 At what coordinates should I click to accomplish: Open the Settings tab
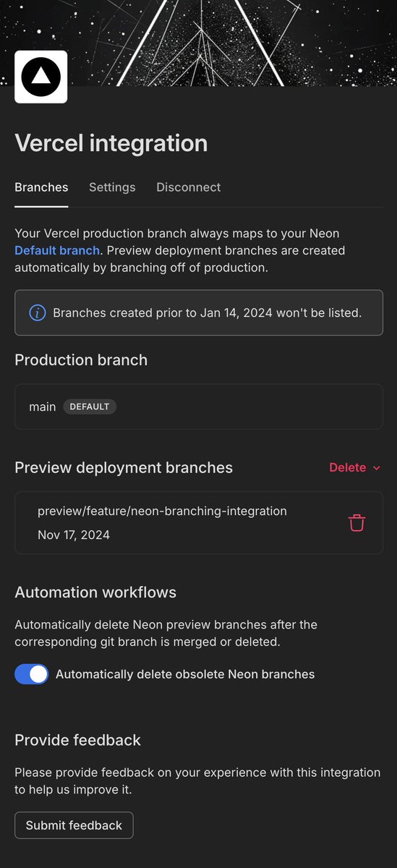coord(112,187)
